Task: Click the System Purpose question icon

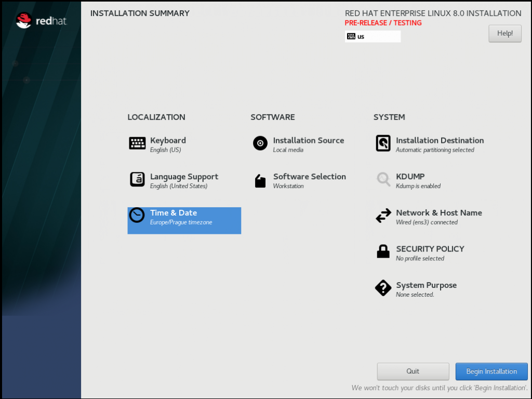Action: coord(383,288)
